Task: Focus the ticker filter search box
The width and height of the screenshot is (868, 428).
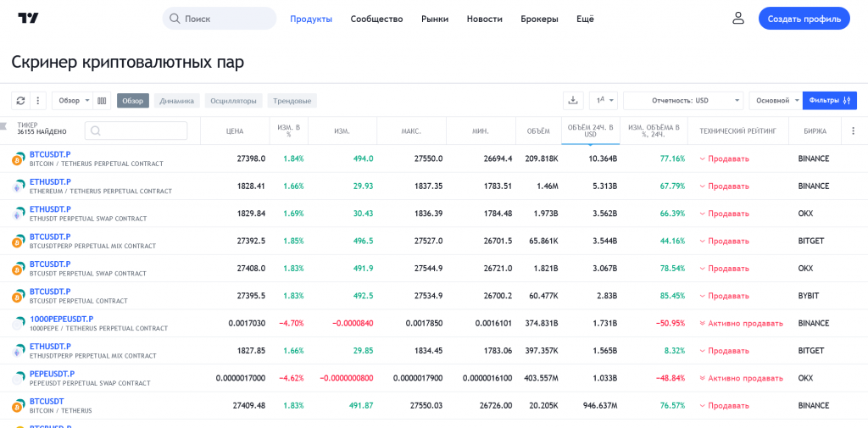Action: 136,131
